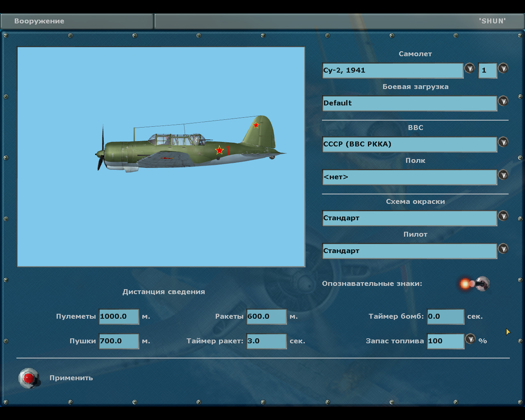This screenshot has width=525, height=420.
Task: Click the Пушки convergence distance field
Action: (x=119, y=341)
